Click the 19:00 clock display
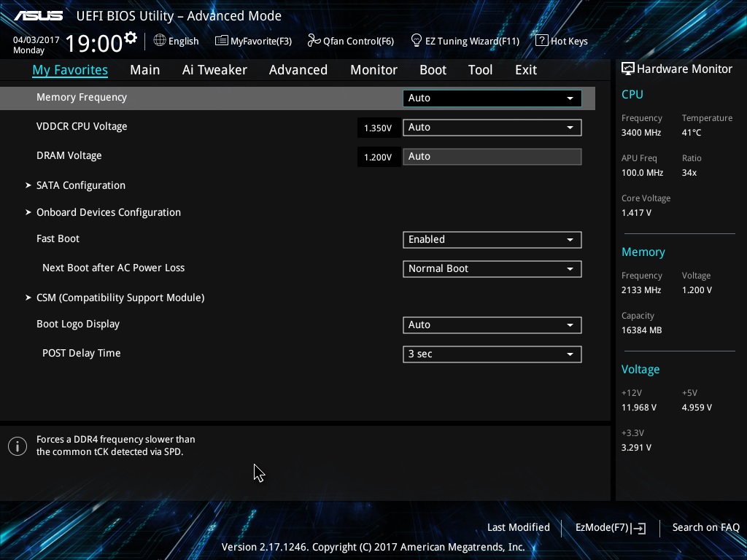 coord(94,44)
